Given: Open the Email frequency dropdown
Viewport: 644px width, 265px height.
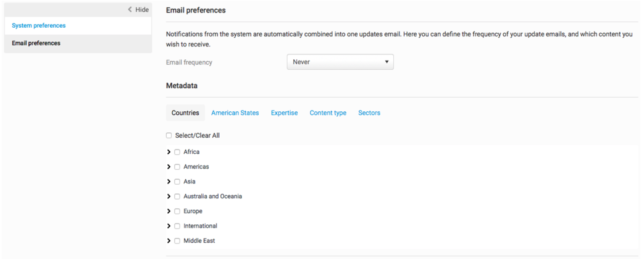Looking at the screenshot, I should (340, 62).
